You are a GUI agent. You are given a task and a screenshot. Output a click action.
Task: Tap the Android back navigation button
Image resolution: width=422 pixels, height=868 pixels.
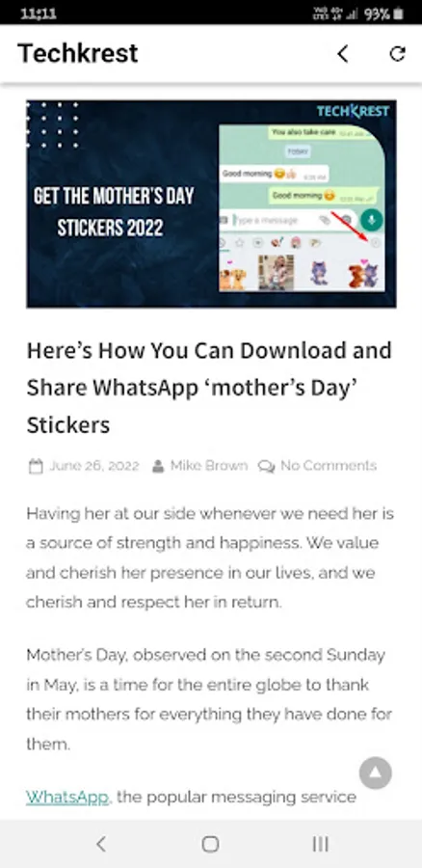pos(100,844)
